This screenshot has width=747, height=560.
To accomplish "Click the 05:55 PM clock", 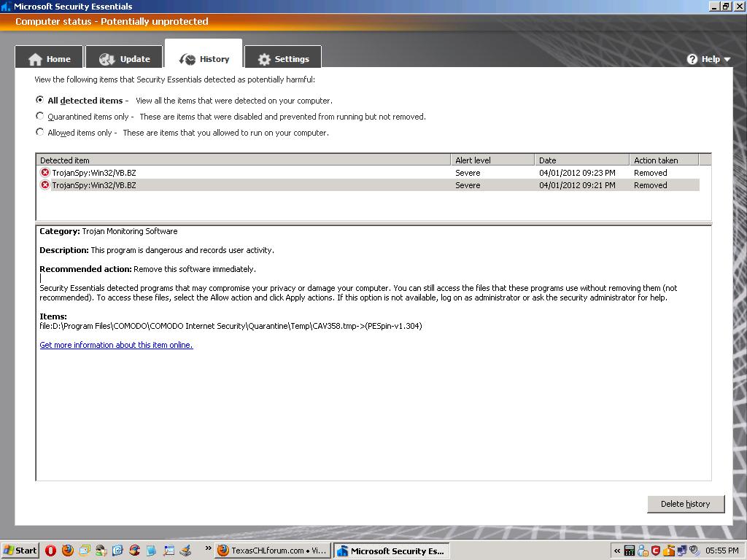I will click(x=721, y=551).
